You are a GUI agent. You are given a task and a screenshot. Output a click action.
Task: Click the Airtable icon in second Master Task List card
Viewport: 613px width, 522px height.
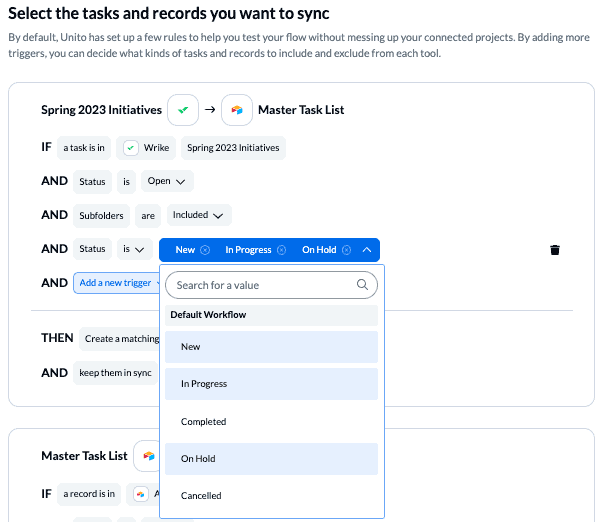[148, 456]
